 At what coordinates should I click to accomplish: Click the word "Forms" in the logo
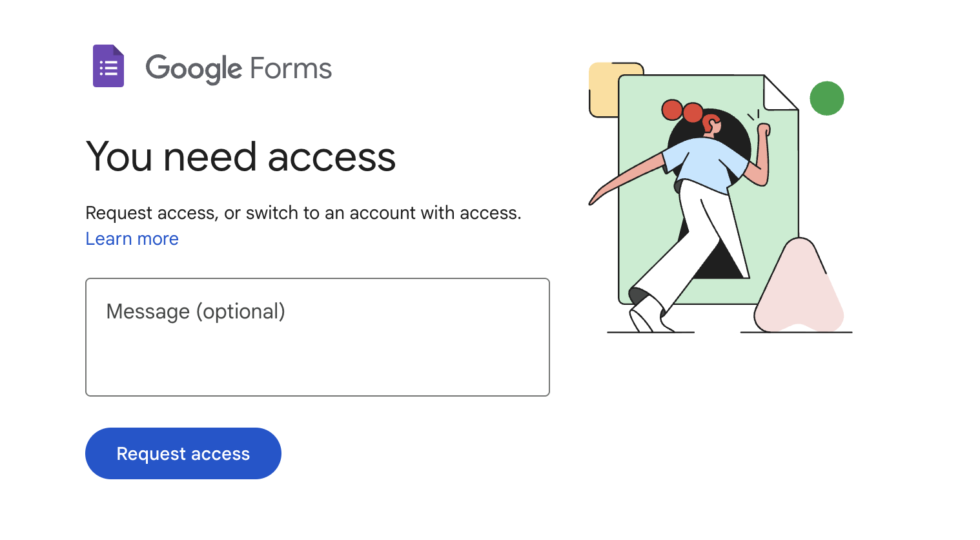tap(291, 68)
